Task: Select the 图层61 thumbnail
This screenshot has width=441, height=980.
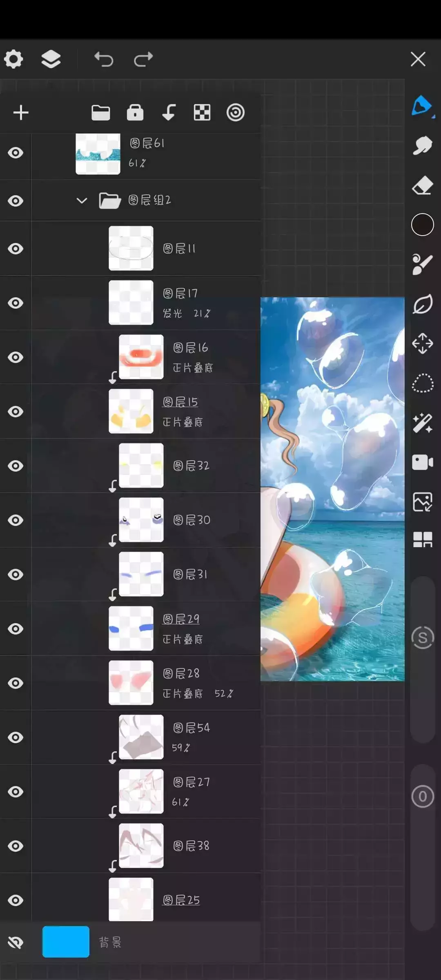Action: point(98,154)
